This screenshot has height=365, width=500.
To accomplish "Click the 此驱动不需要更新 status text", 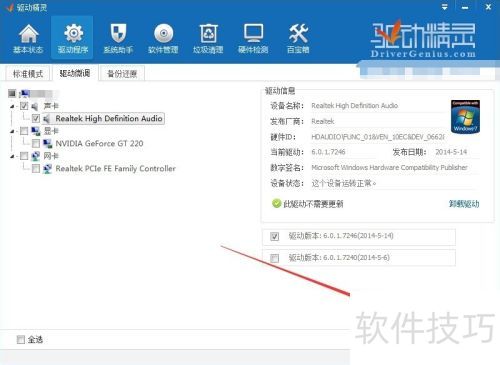I will [x=313, y=204].
